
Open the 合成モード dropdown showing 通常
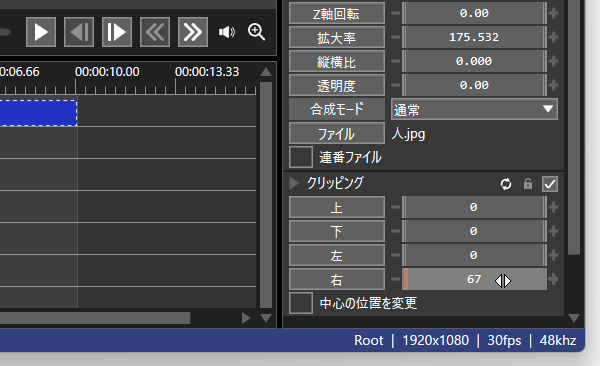[474, 109]
